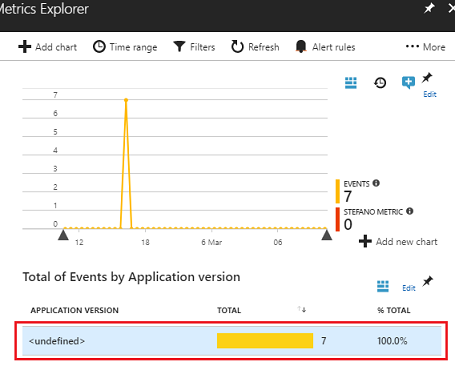Image resolution: width=455 pixels, height=374 pixels.
Task: Pin the Metrics Explorer blade
Action: tap(429, 8)
